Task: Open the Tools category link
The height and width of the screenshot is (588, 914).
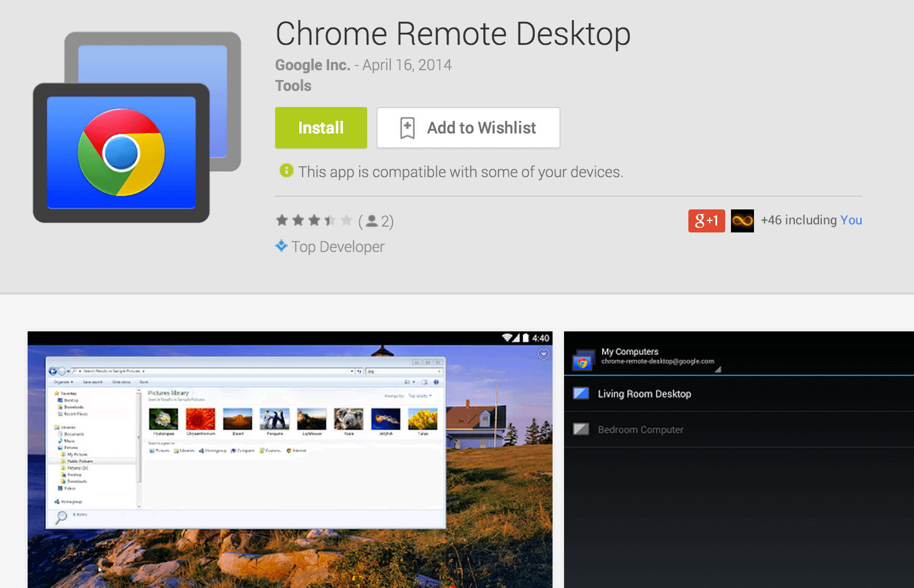Action: click(293, 86)
